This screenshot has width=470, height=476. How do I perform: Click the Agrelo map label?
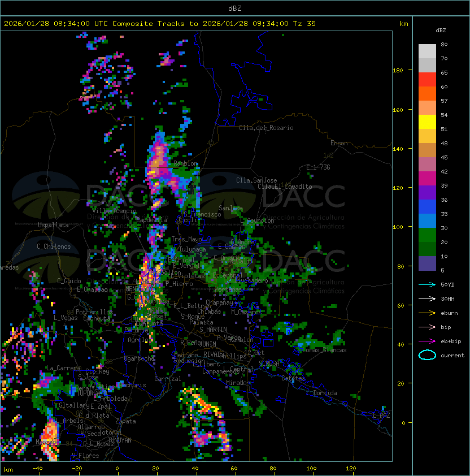pyautogui.click(x=138, y=340)
